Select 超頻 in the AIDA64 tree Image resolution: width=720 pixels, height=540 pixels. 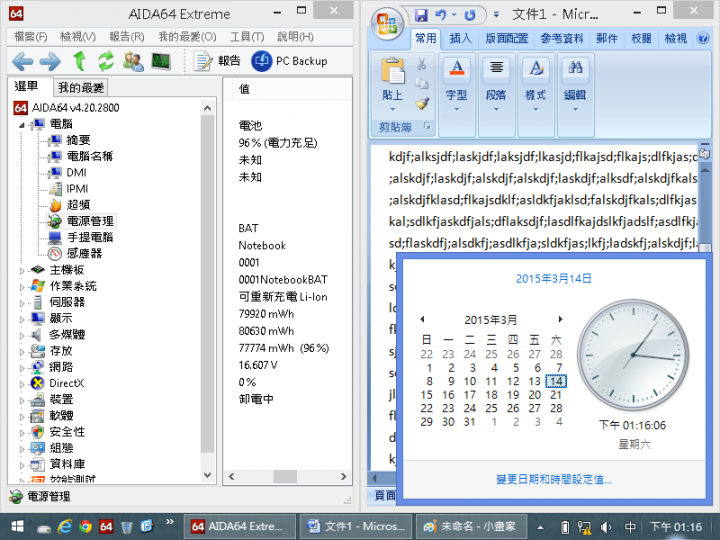(79, 205)
